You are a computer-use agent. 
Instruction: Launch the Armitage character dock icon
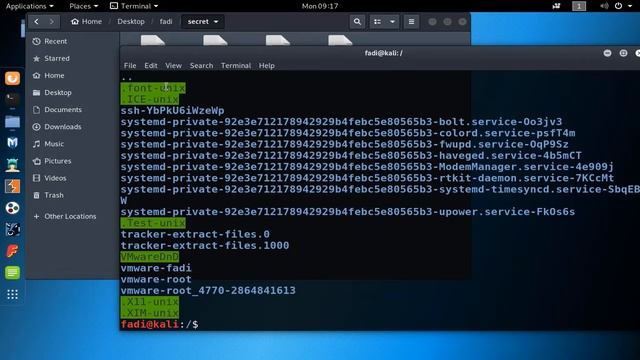coord(12,164)
